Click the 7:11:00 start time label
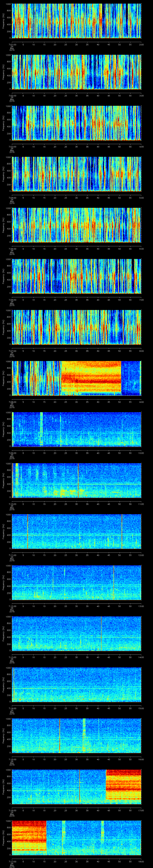 [x=12, y=555]
